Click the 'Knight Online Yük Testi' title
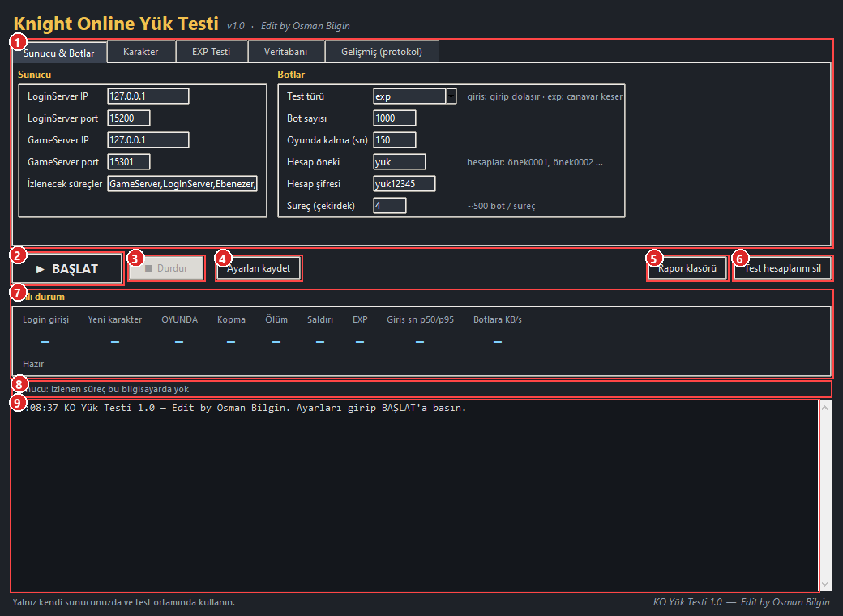 (x=116, y=24)
